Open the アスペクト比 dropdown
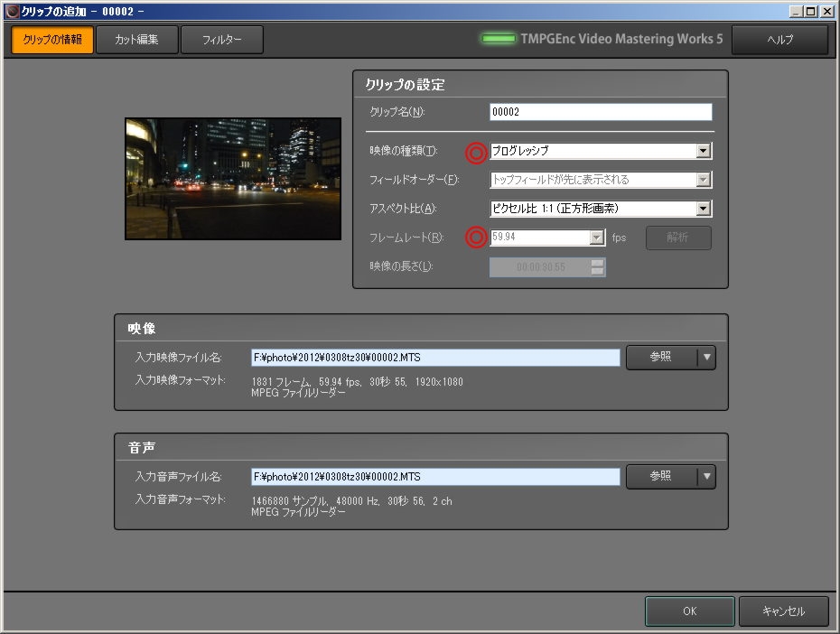Image resolution: width=840 pixels, height=634 pixels. (x=703, y=209)
